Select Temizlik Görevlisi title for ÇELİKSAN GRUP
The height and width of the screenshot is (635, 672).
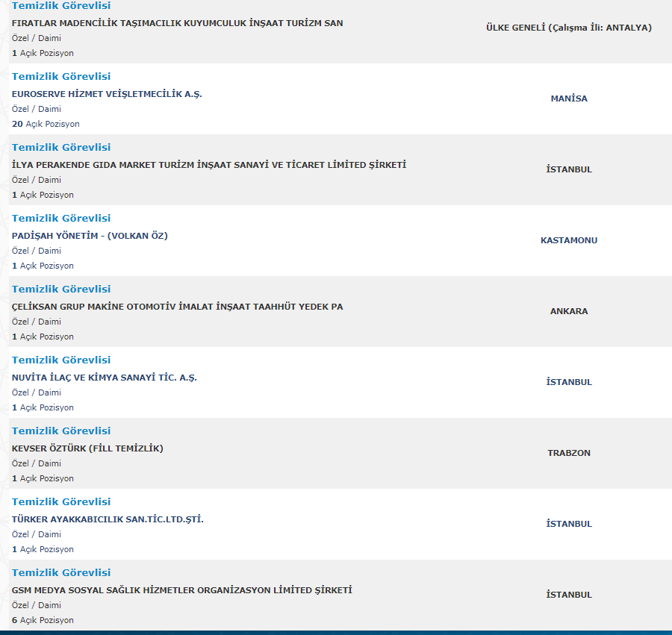[x=61, y=289]
